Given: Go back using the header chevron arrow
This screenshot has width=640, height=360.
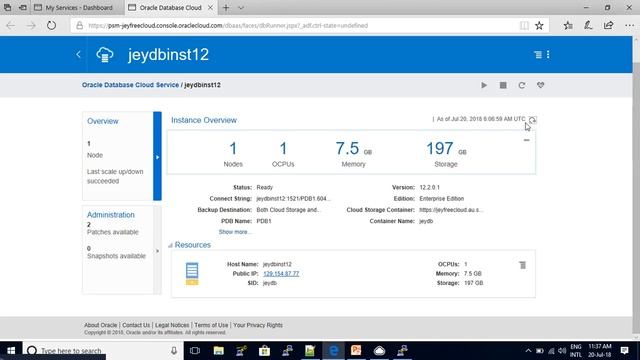Looking at the screenshot, I should (x=78, y=54).
